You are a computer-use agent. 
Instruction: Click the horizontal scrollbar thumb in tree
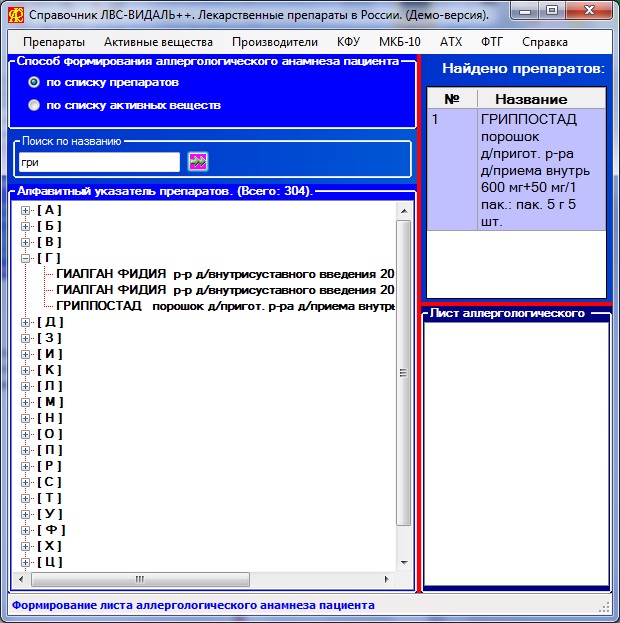(x=140, y=579)
